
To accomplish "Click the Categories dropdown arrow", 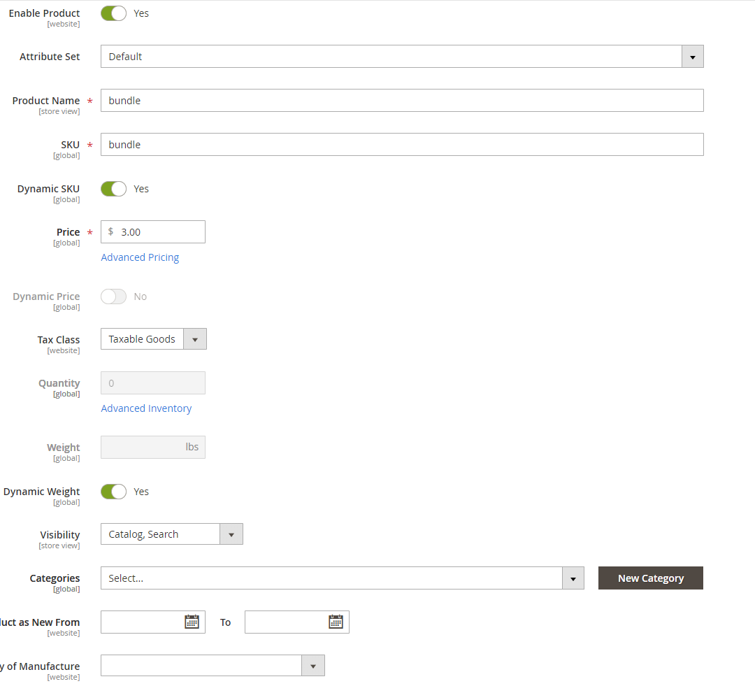I will pos(573,578).
